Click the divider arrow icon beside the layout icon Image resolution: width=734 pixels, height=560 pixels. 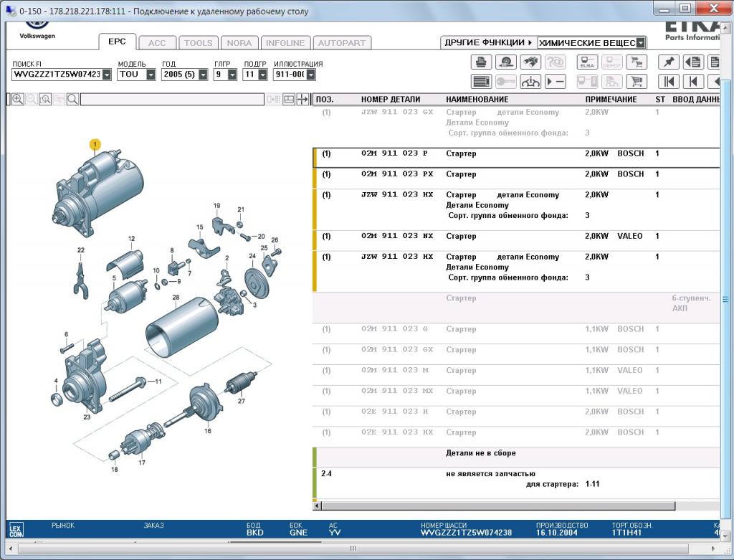(x=303, y=99)
